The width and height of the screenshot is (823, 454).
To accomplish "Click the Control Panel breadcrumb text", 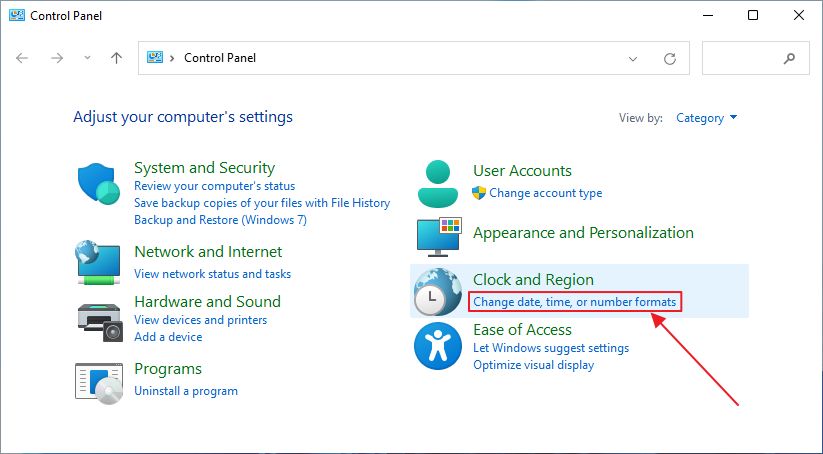I will pyautogui.click(x=220, y=58).
